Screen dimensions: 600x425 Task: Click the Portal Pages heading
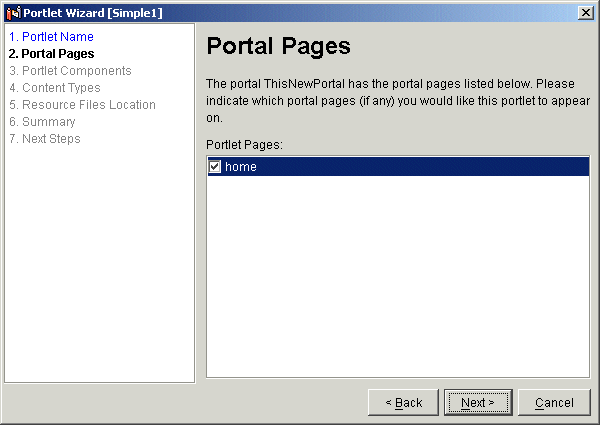pos(278,46)
